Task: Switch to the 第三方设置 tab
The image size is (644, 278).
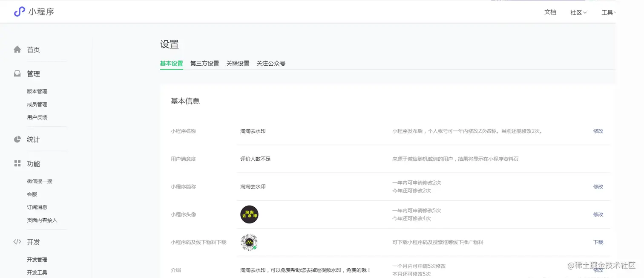Action: 204,64
